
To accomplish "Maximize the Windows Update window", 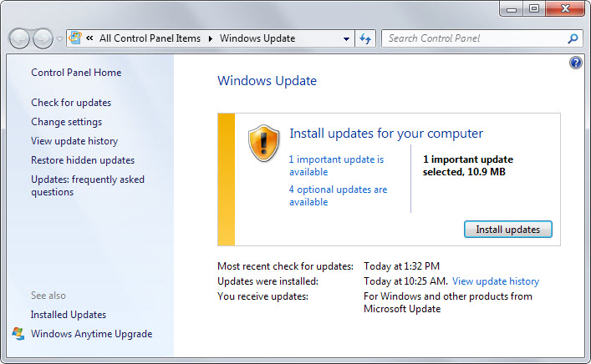I will coord(533,9).
